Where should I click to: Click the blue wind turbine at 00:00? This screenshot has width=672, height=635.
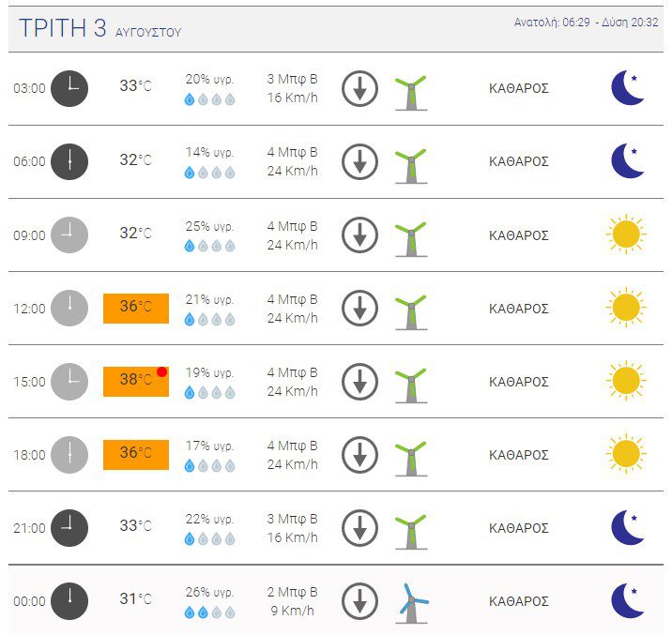coord(412,603)
